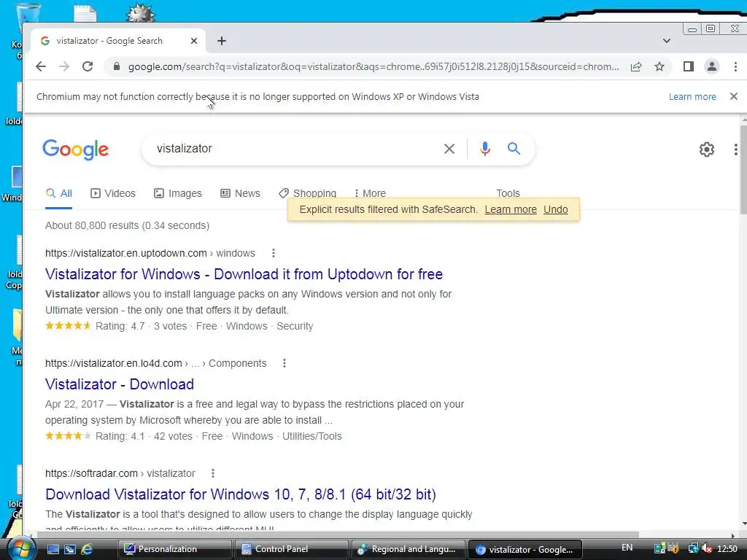
Task: Switch to Videos results tab
Action: coord(113,193)
